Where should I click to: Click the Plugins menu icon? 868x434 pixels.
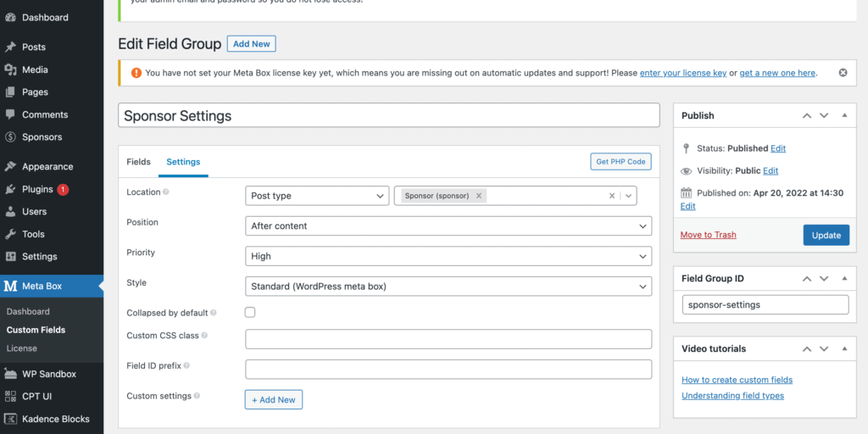click(x=11, y=189)
